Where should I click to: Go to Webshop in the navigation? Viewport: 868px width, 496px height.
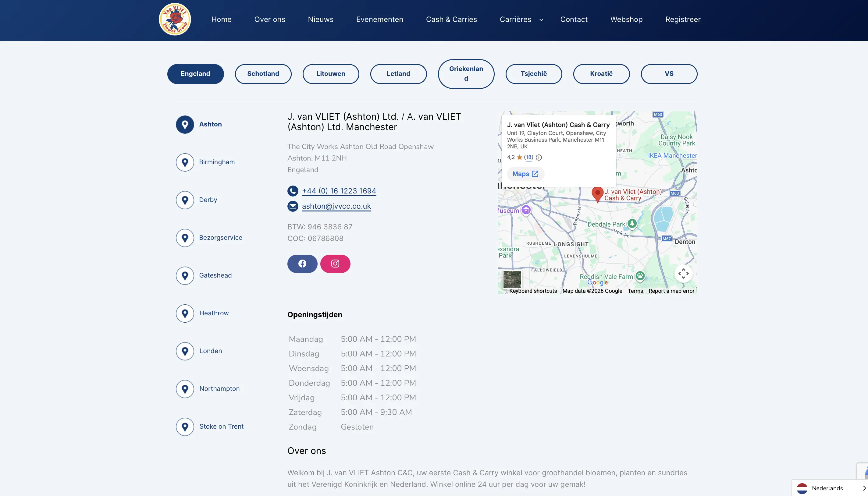626,19
